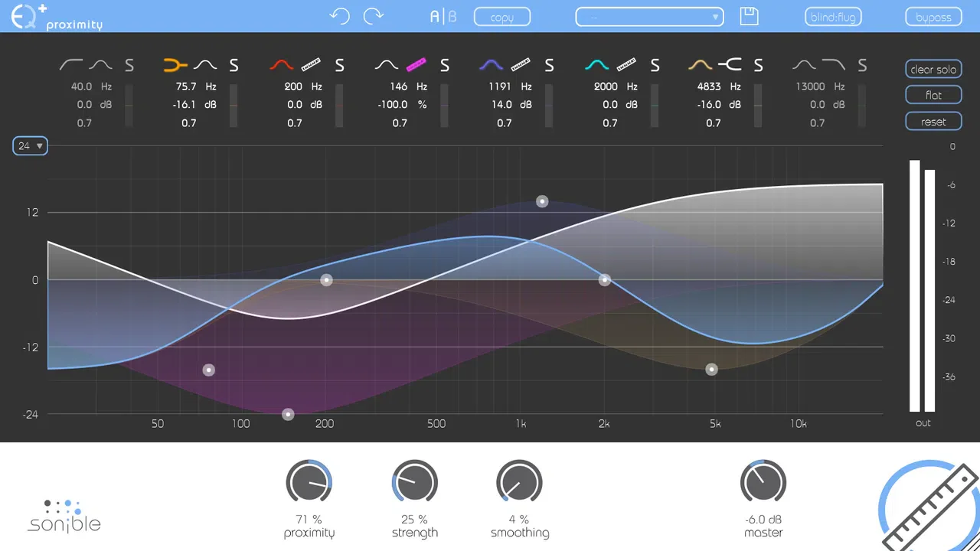Toggle solo on the 4833 Hz band
The width and height of the screenshot is (980, 551).
(x=758, y=66)
